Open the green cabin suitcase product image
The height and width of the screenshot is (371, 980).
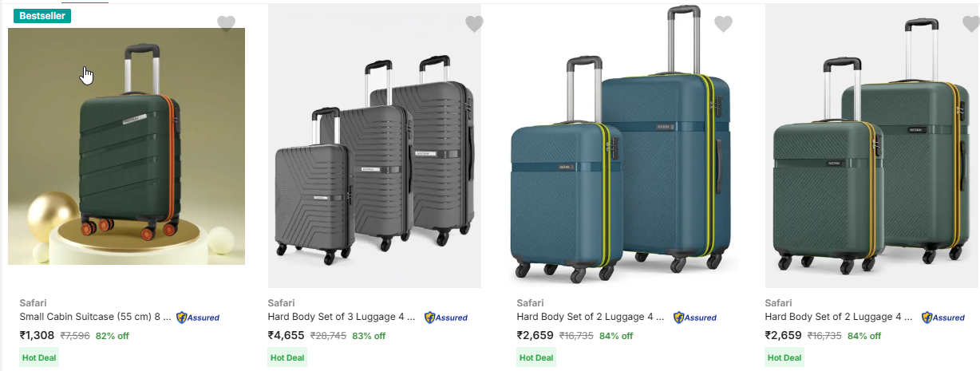(x=126, y=146)
